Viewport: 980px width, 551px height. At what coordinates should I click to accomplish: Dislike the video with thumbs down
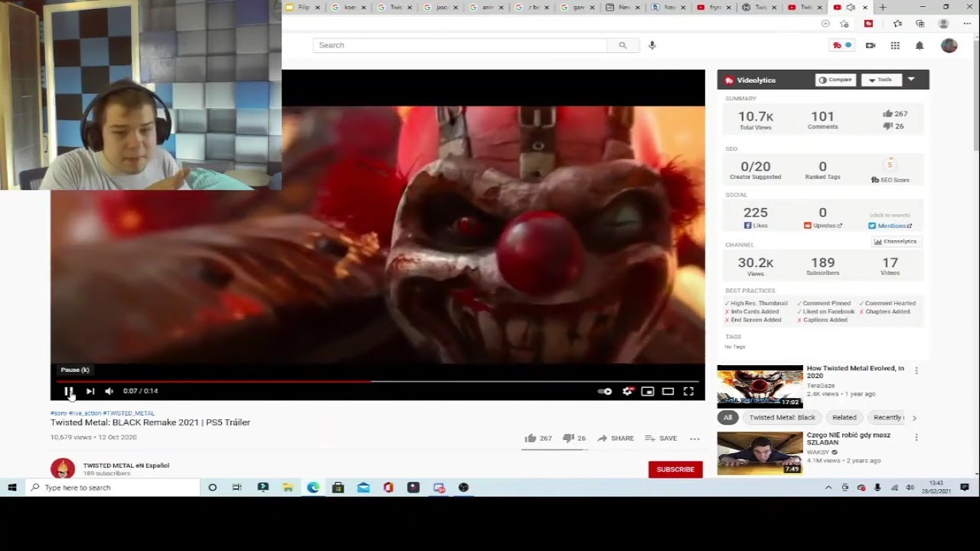click(574, 439)
